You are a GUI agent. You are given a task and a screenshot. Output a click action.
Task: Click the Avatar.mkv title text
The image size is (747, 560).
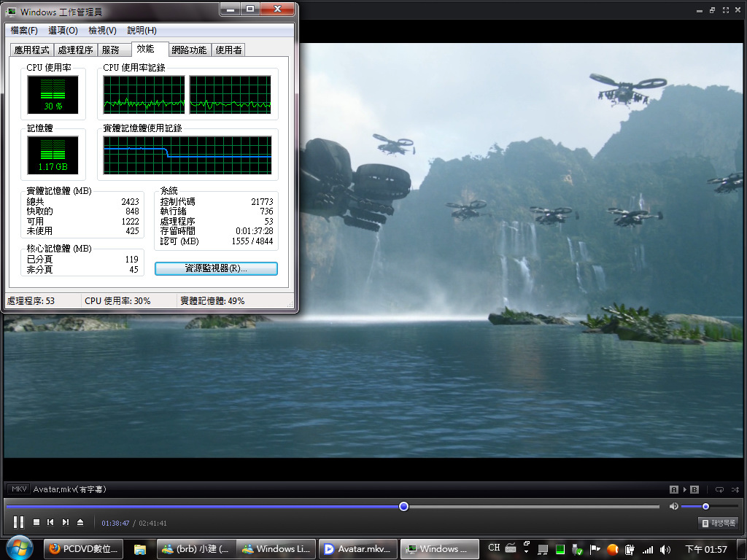[x=69, y=489]
